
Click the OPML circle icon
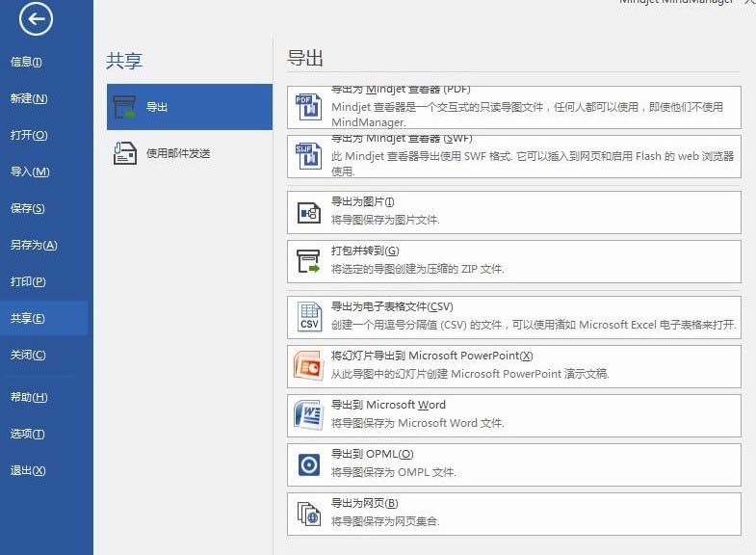point(308,464)
